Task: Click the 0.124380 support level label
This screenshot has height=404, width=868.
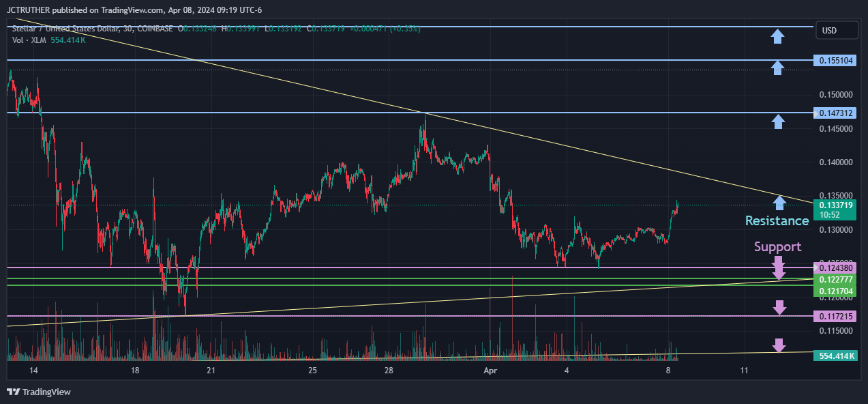Action: point(835,268)
